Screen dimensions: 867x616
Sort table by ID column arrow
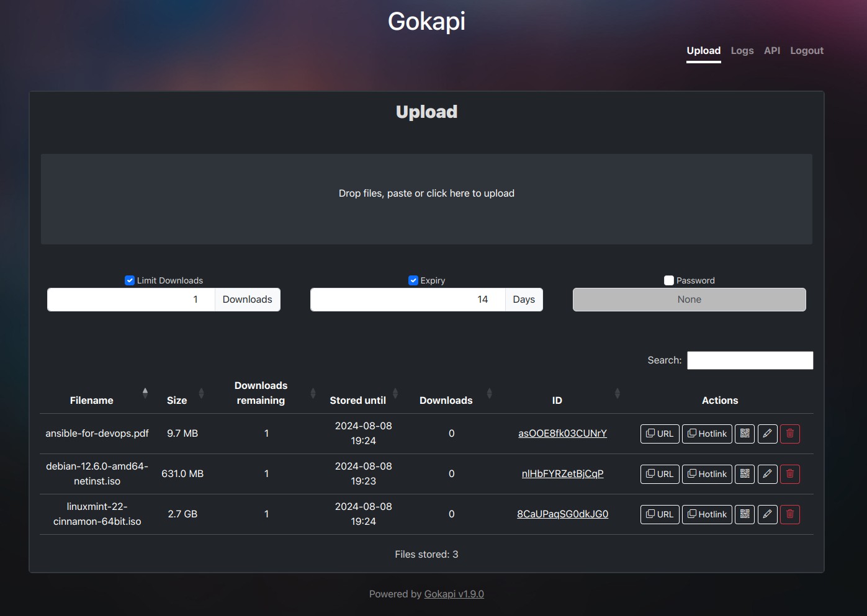[617, 393]
